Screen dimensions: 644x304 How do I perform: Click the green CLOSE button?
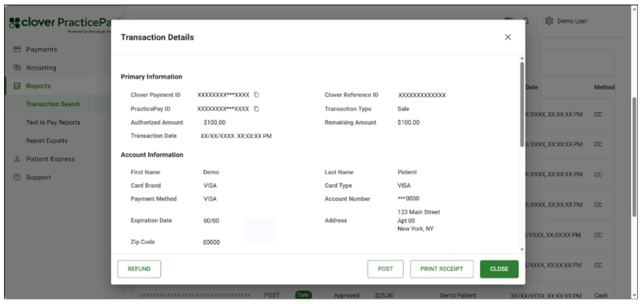pyautogui.click(x=499, y=269)
